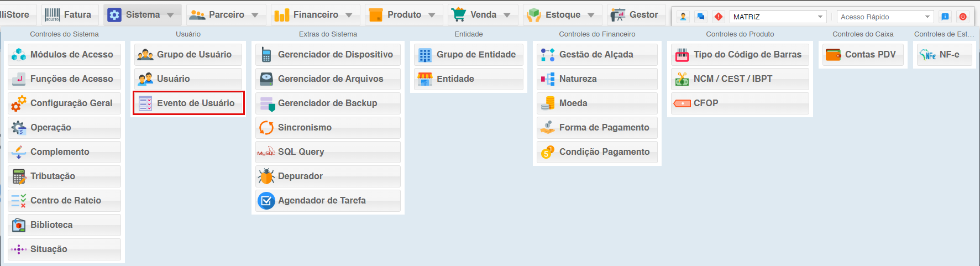Screen dimensions: 980x266
Task: Open the Parceiro menu
Action: tap(226, 15)
